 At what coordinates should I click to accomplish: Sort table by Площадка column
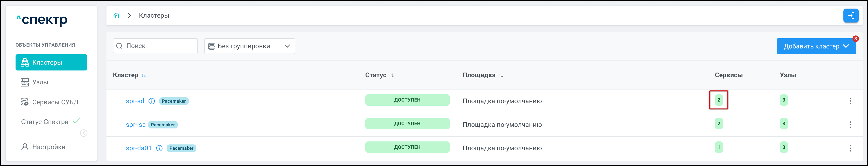tap(501, 75)
